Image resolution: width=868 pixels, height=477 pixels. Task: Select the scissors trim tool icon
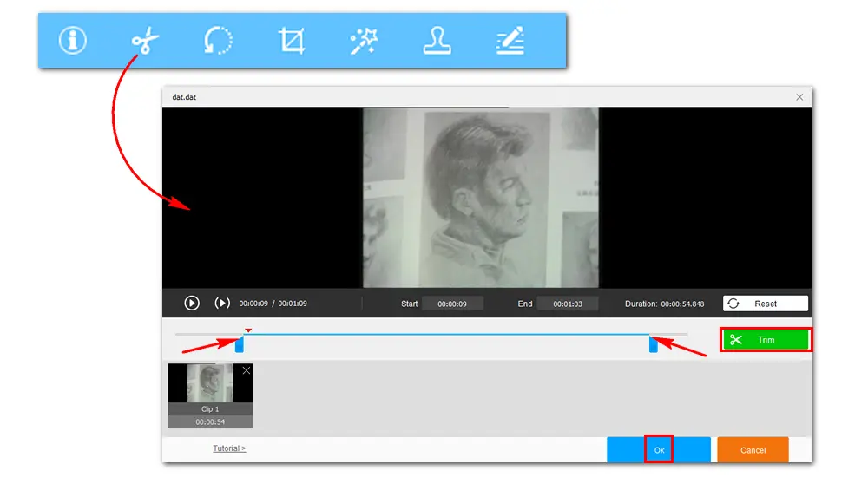145,41
